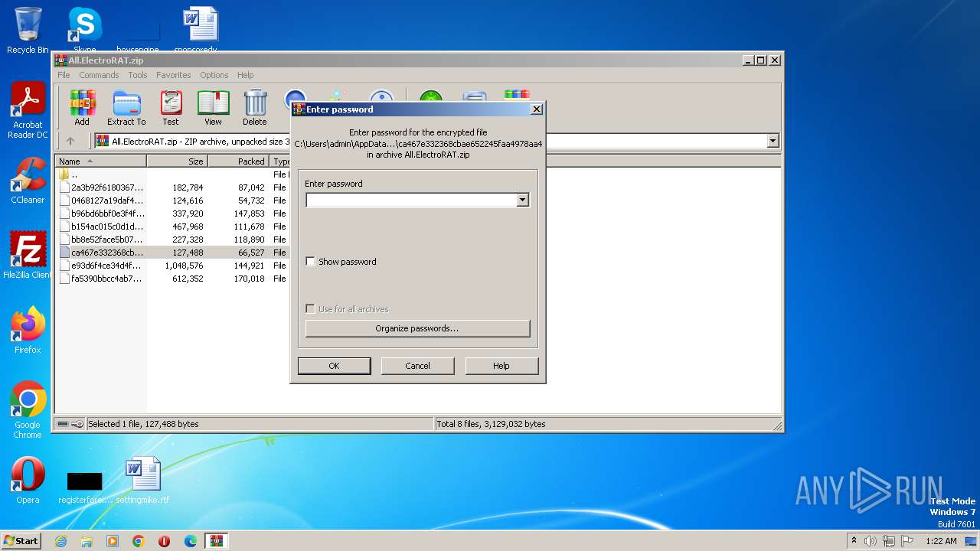
Task: Select the Skype desktop shortcut
Action: coord(84,31)
